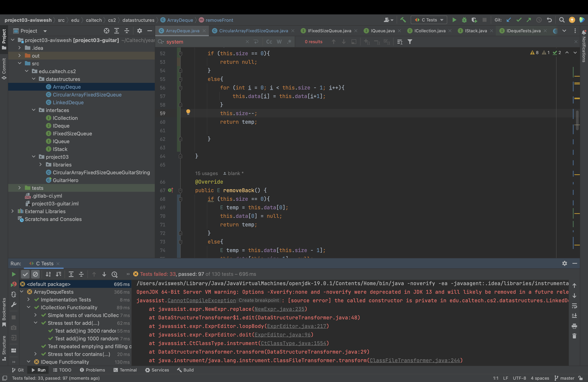Click the Debug bug icon
The height and width of the screenshot is (382, 588).
464,20
